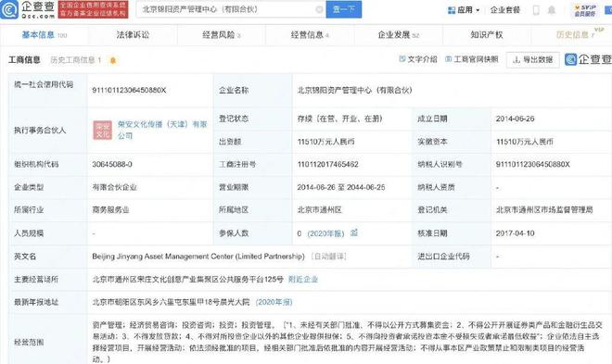This screenshot has height=364, width=612.
Task: Switch to the 经营风险 tab
Action: pyautogui.click(x=222, y=35)
